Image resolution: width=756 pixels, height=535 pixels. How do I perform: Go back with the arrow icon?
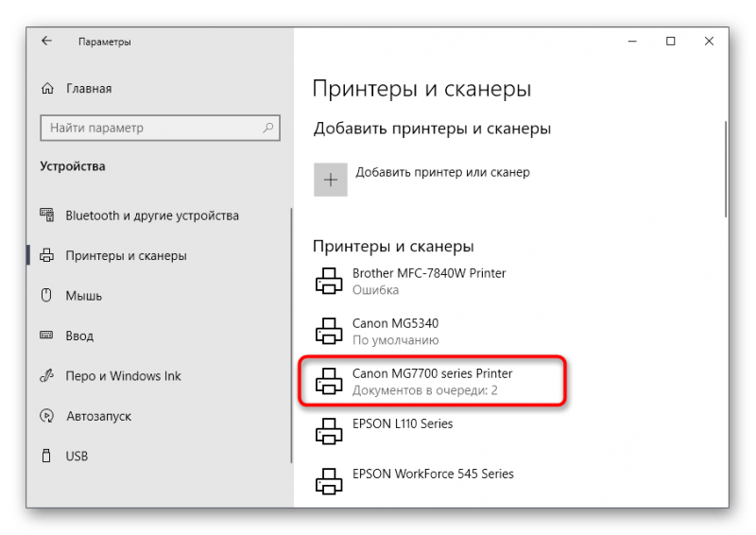pyautogui.click(x=46, y=41)
